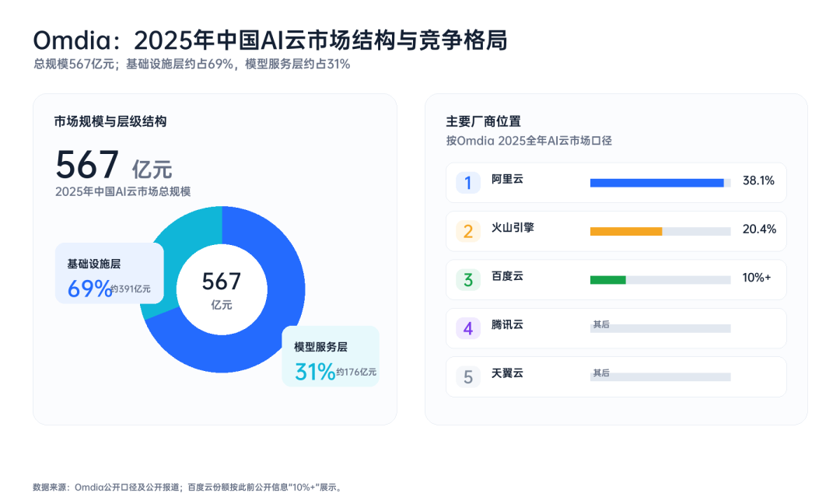Click the 火山引擎 orange share bar
Screen dimensions: 840x504
(626, 231)
